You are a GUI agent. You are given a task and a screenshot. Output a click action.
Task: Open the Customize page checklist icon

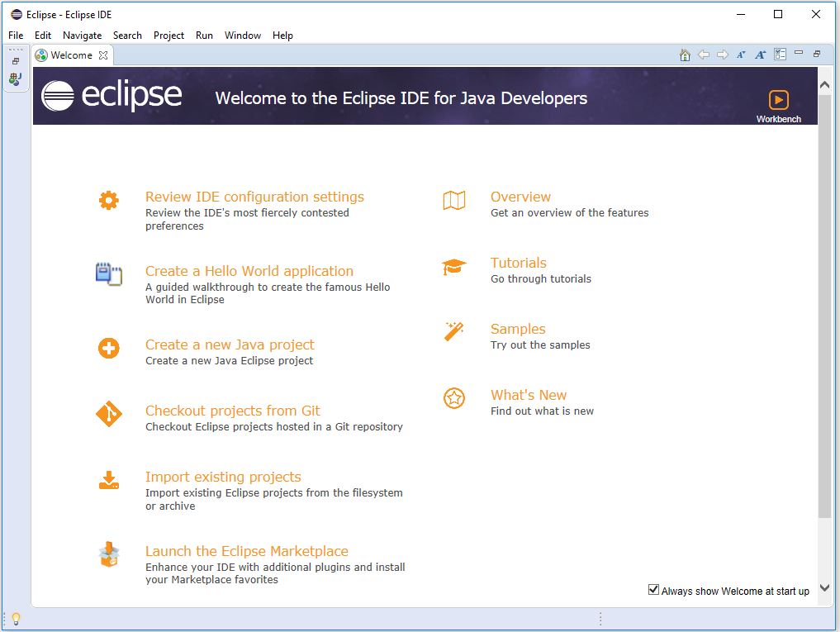tap(780, 55)
